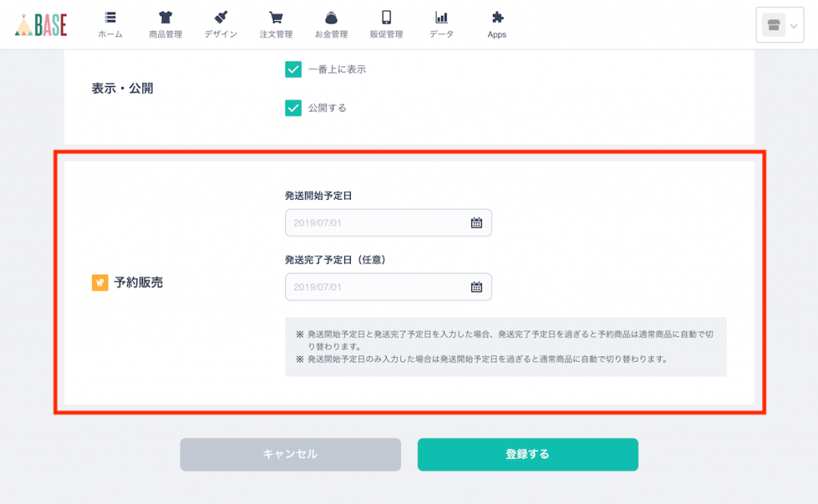
Task: Click the 発送開始予定日 field label
Action: pos(318,196)
